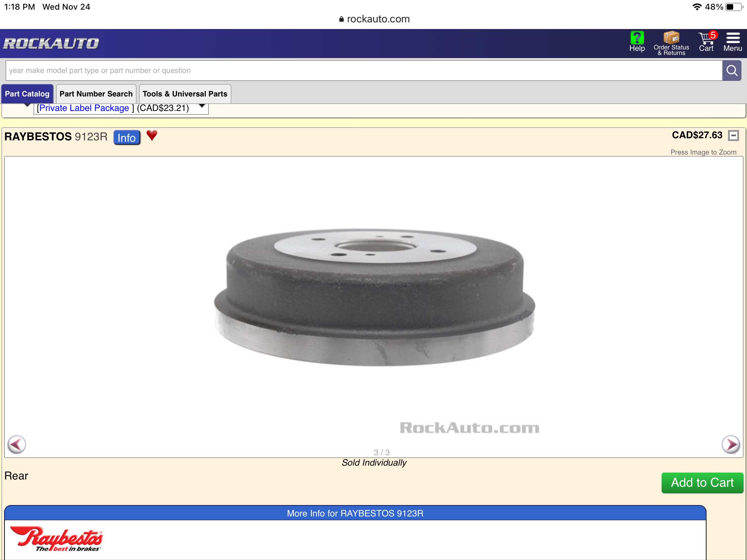Open the Help icon
Image resolution: width=747 pixels, height=560 pixels.
click(637, 42)
